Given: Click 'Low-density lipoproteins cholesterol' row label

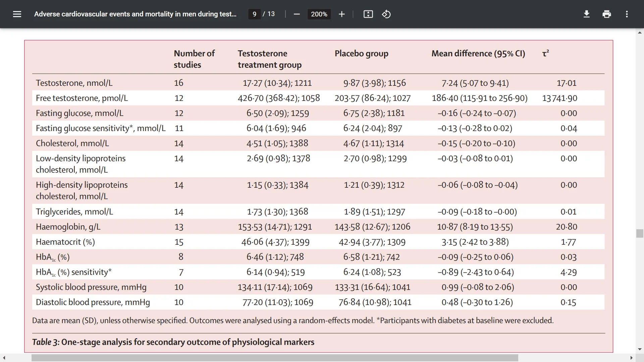Looking at the screenshot, I should pos(80,164).
